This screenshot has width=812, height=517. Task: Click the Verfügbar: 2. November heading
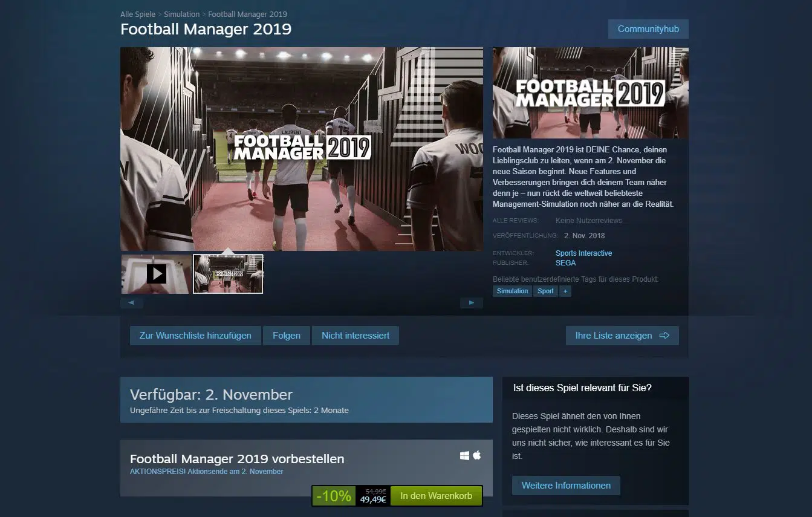point(211,395)
